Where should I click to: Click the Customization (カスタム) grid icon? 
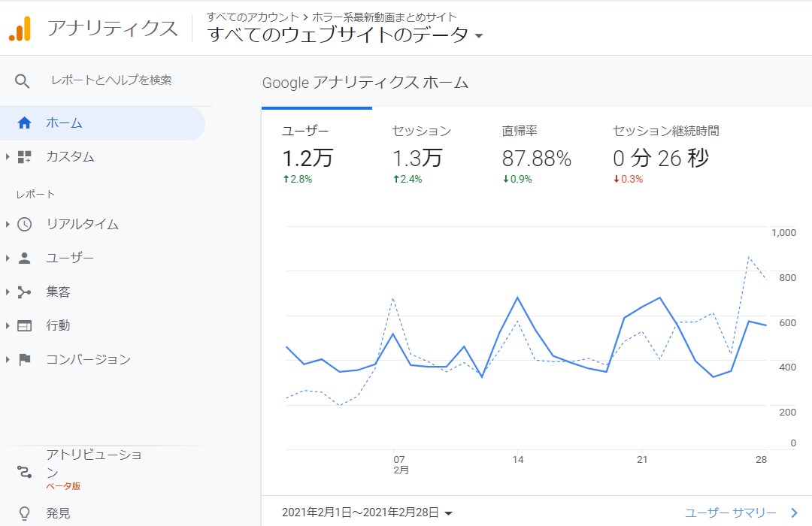tap(24, 157)
